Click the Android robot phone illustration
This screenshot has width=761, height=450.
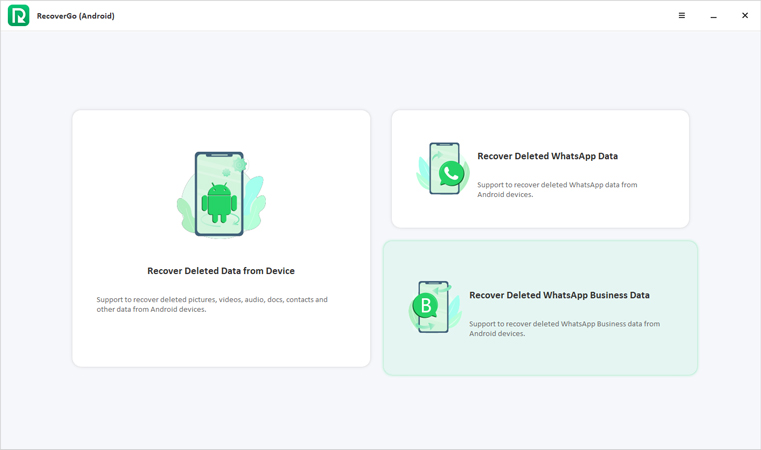coord(221,194)
